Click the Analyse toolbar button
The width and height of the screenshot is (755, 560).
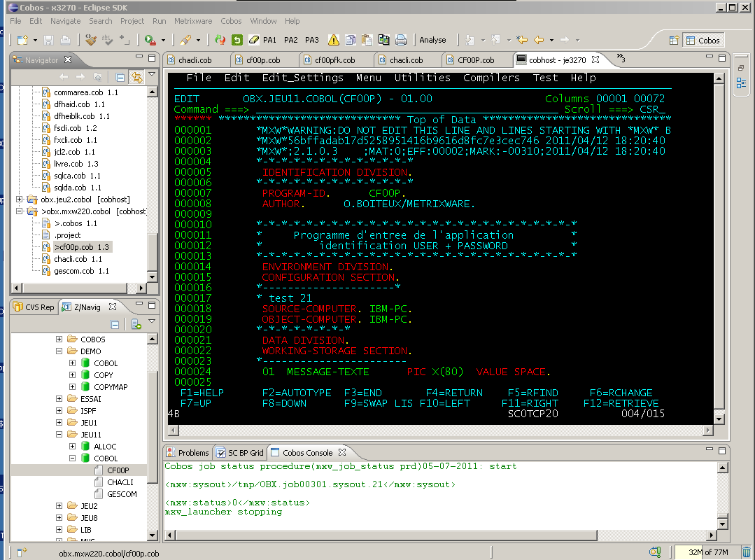tap(432, 40)
